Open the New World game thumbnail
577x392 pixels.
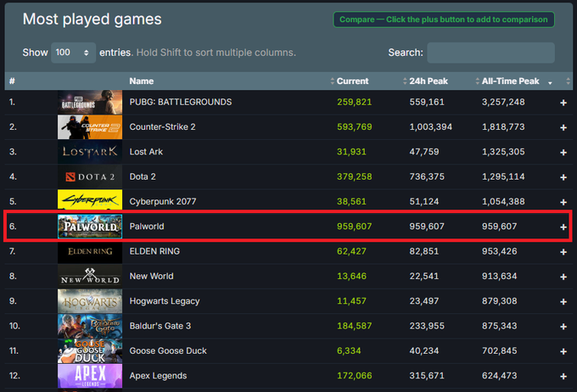point(90,276)
